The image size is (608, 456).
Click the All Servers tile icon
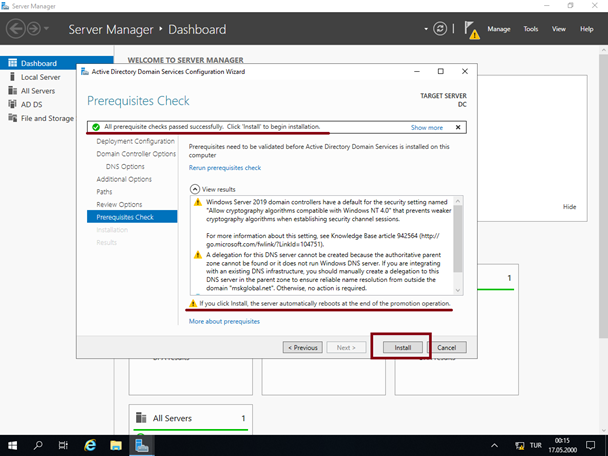click(x=141, y=418)
